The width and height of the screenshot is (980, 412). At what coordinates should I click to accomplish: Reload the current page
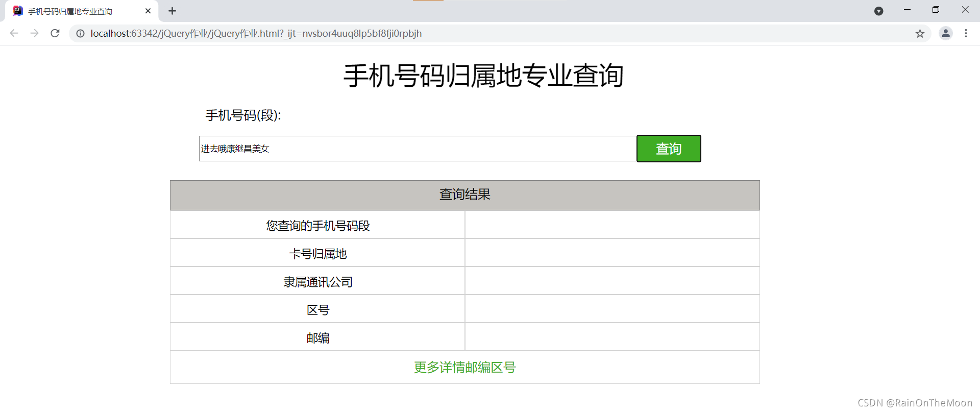55,33
